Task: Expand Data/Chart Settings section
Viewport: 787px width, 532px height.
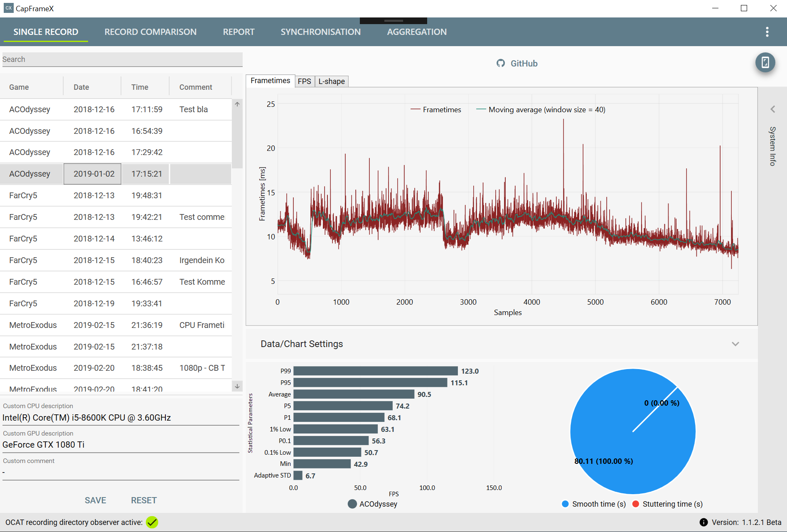Action: (735, 344)
